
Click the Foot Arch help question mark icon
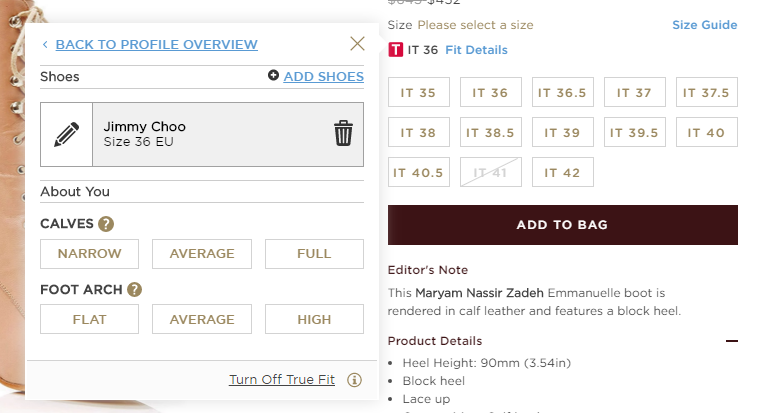click(135, 290)
